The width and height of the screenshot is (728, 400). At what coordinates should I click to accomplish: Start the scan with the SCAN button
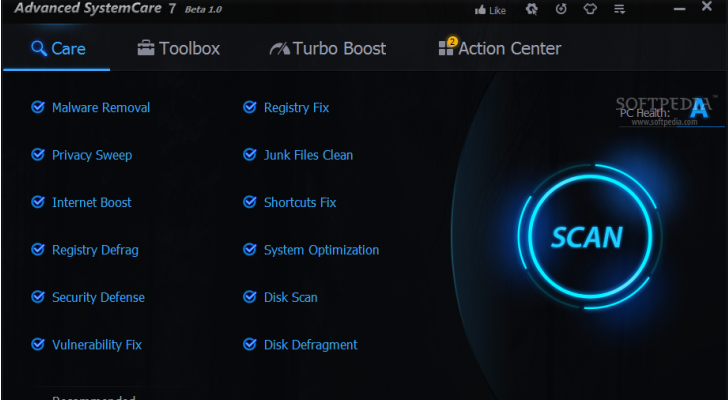click(590, 237)
